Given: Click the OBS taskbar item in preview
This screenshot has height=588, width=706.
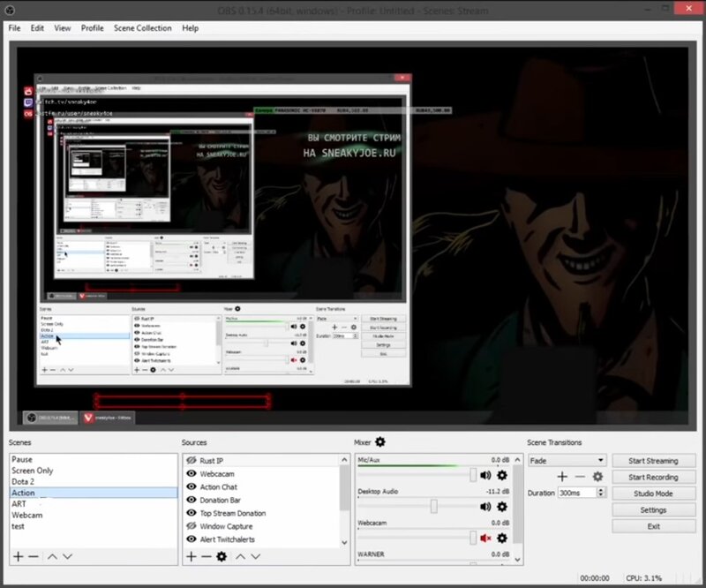Looking at the screenshot, I should [50, 418].
